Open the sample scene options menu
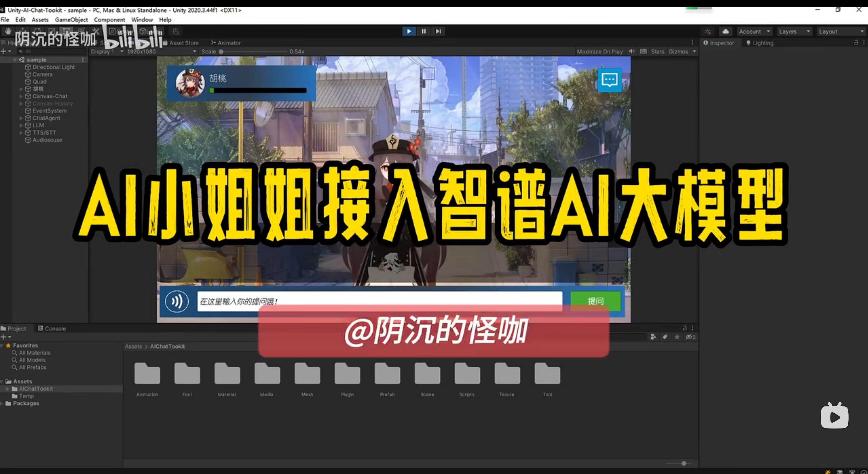The height and width of the screenshot is (474, 868). point(83,60)
